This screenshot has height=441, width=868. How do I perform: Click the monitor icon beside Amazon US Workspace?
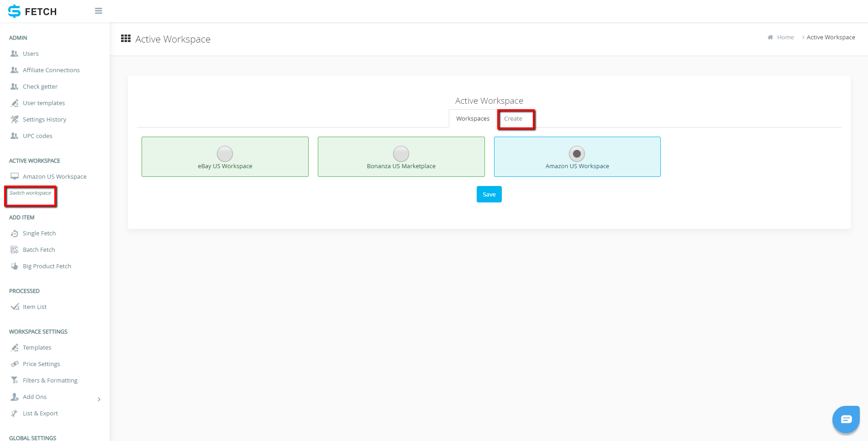pos(15,176)
